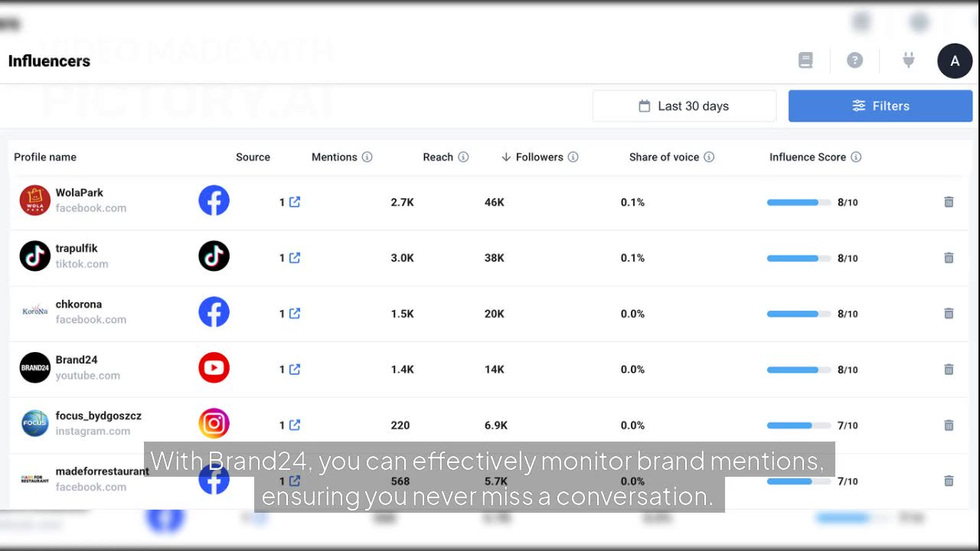Delete the Brand24 influencer row

click(x=949, y=370)
